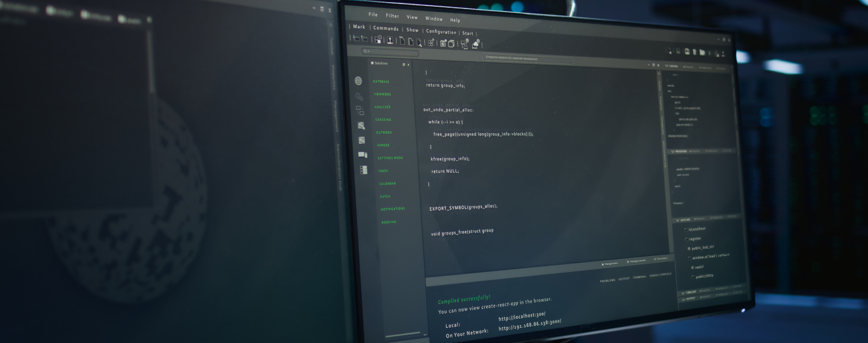
Task: Switch to the Terminal tab
Action: pos(639,277)
